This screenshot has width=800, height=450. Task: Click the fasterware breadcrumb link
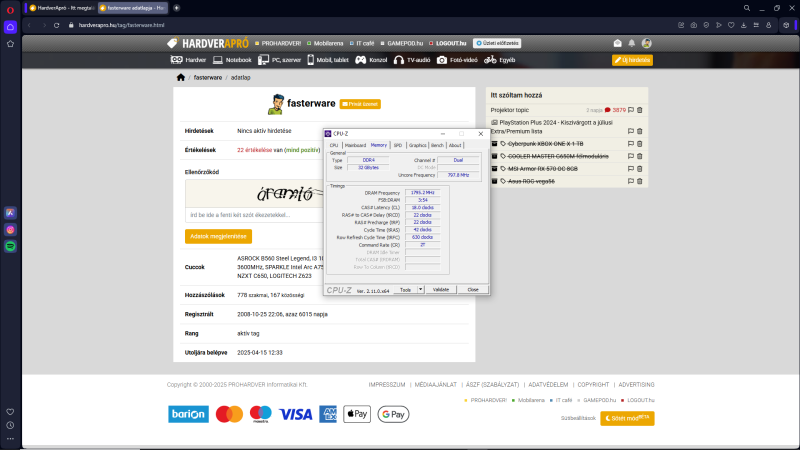[208, 78]
